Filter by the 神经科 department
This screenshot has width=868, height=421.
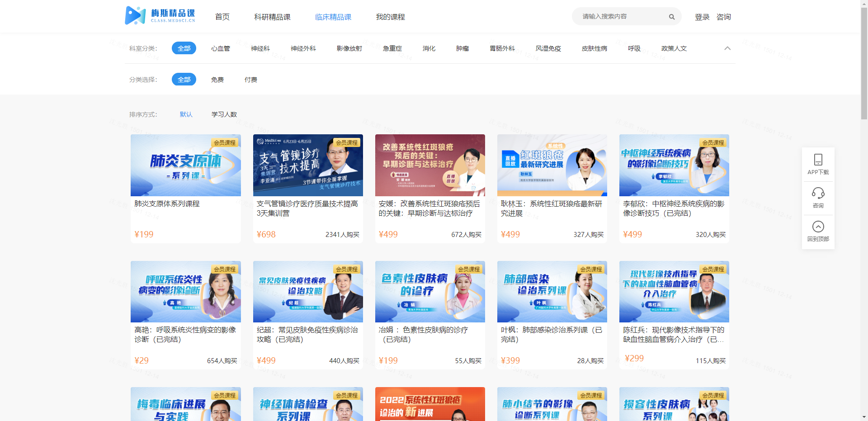pyautogui.click(x=260, y=48)
